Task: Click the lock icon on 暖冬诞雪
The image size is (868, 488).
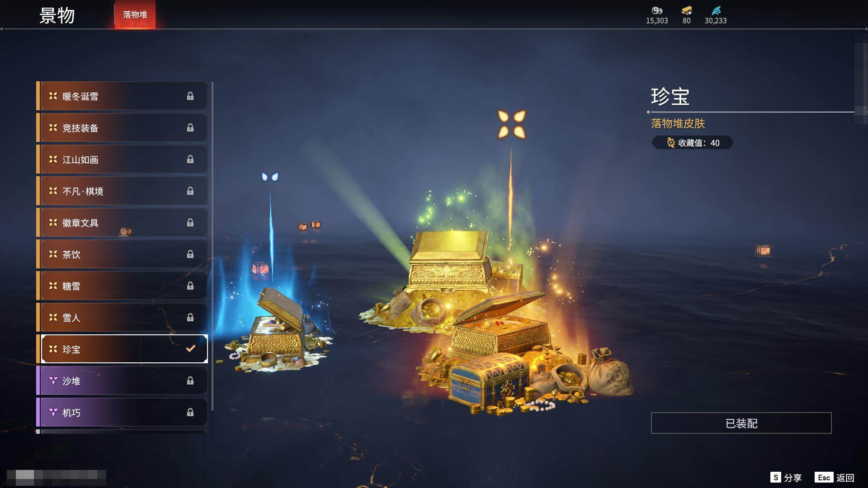Action: 190,96
